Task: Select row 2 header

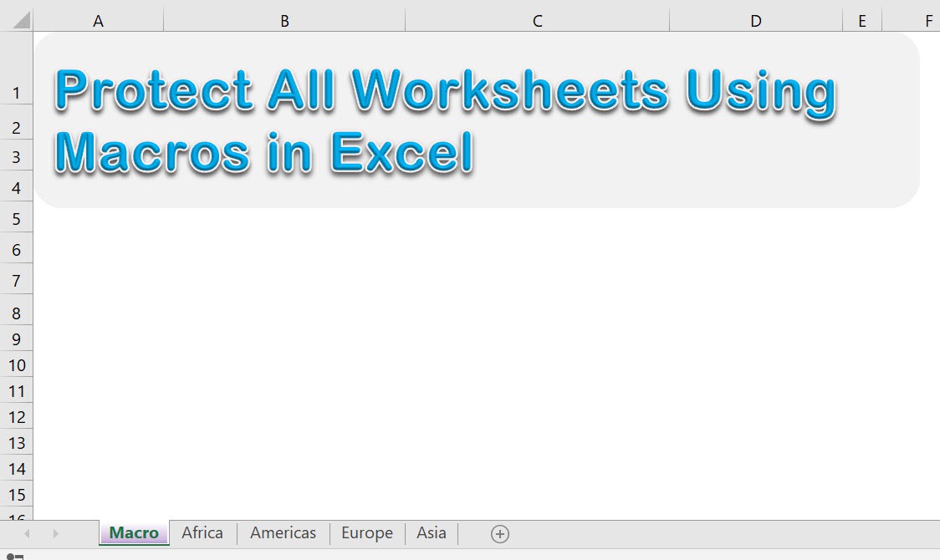Action: click(16, 124)
